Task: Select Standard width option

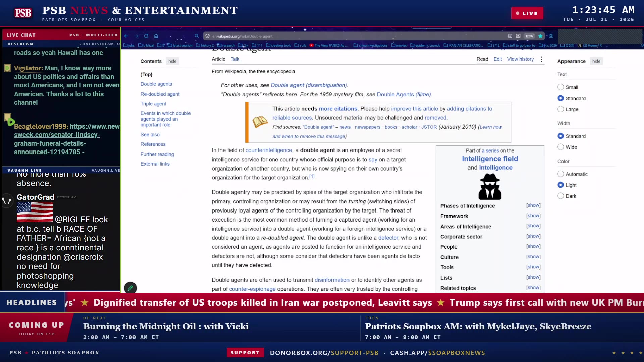Action: 560,136
